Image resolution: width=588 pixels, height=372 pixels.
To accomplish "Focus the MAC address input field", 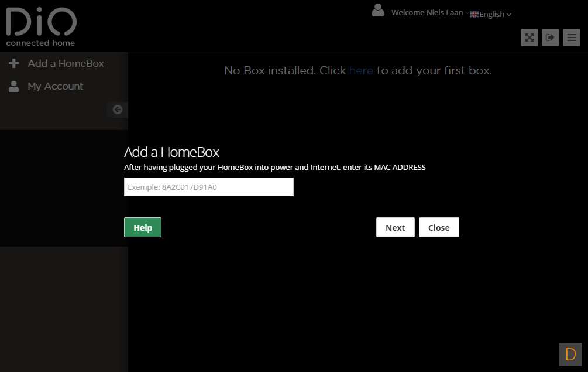I will pos(208,187).
